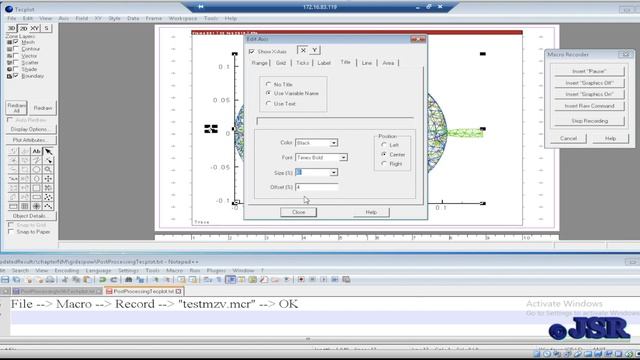
Task: Click the Print icon in Notepad++ toolbar
Action: tap(50, 280)
